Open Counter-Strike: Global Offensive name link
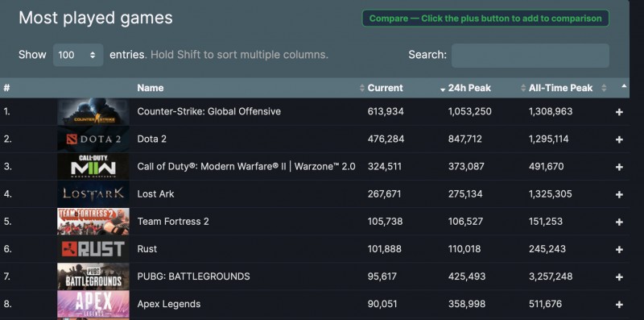The height and width of the screenshot is (320, 644). point(209,111)
